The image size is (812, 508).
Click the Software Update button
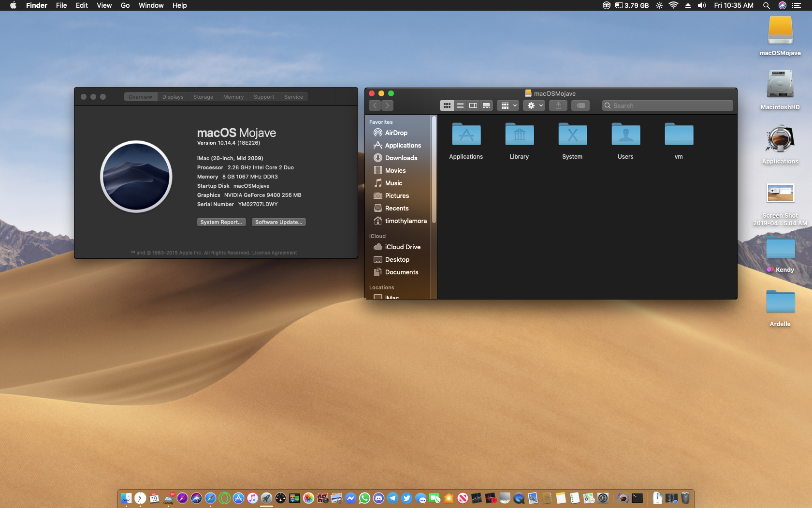coord(278,222)
